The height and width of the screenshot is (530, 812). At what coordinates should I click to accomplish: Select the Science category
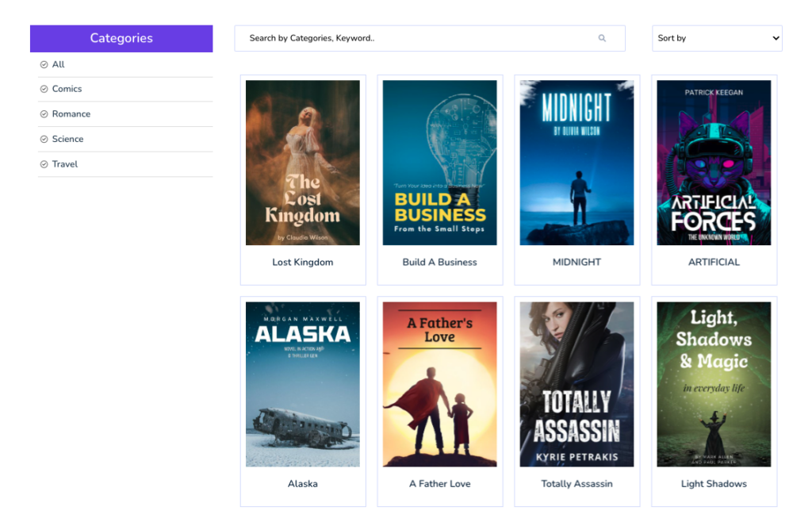click(67, 140)
